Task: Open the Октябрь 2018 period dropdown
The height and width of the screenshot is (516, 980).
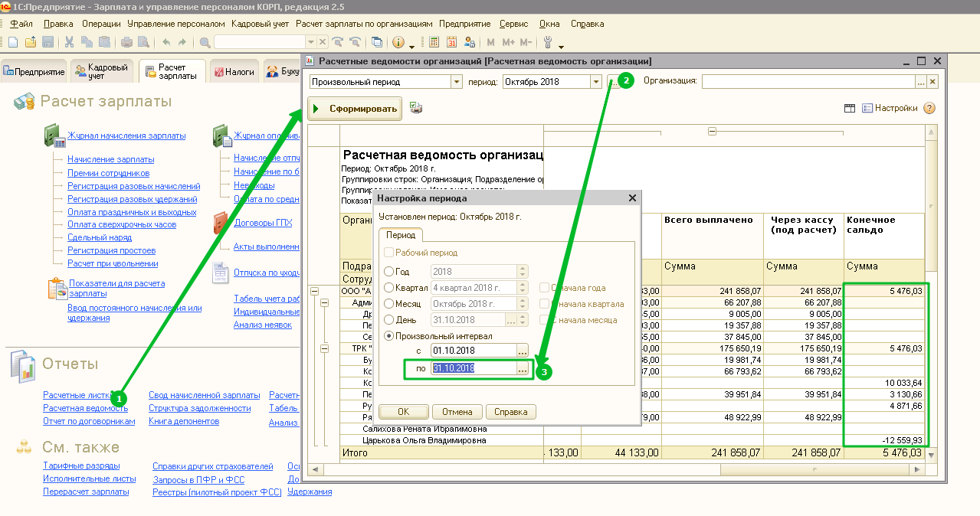Action: click(x=596, y=82)
